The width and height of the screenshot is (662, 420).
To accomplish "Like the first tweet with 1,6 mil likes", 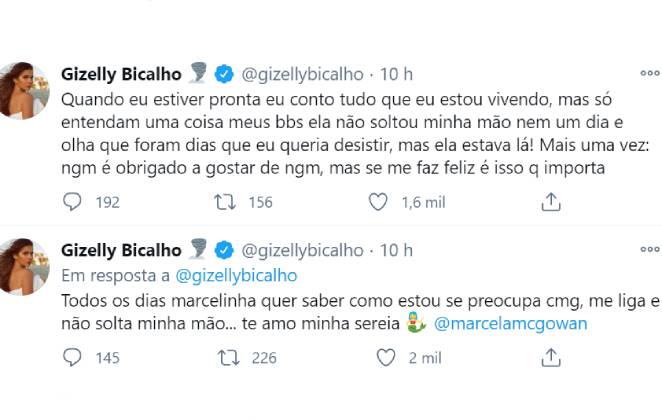I will point(378,202).
